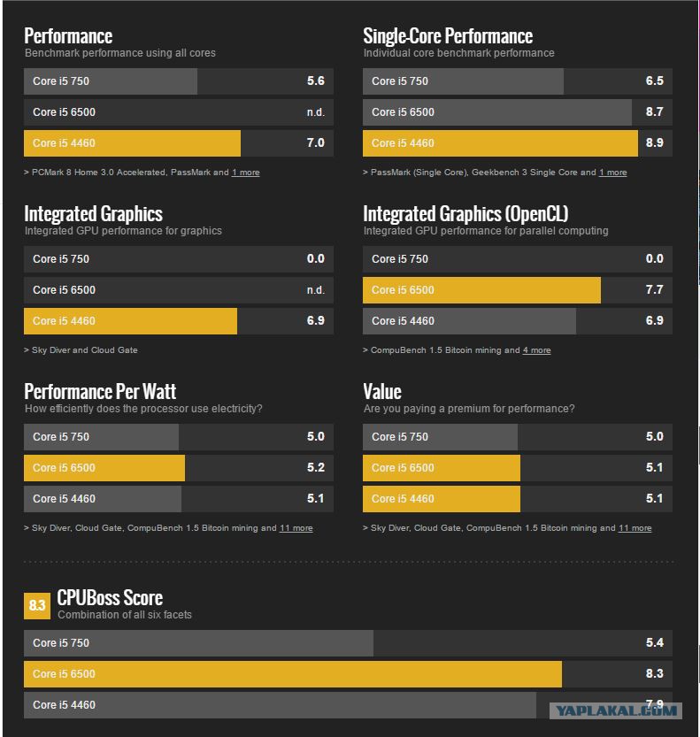Open '1 more' link under Single-Core Performance

click(x=612, y=173)
